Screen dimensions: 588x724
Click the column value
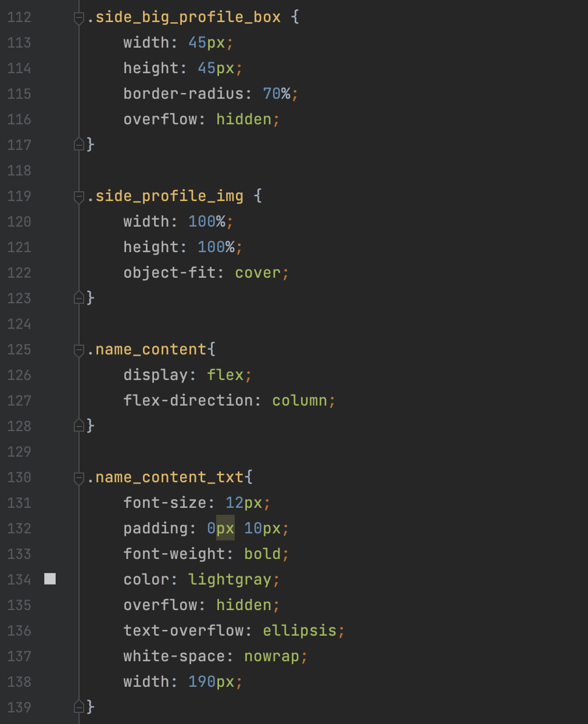[300, 400]
